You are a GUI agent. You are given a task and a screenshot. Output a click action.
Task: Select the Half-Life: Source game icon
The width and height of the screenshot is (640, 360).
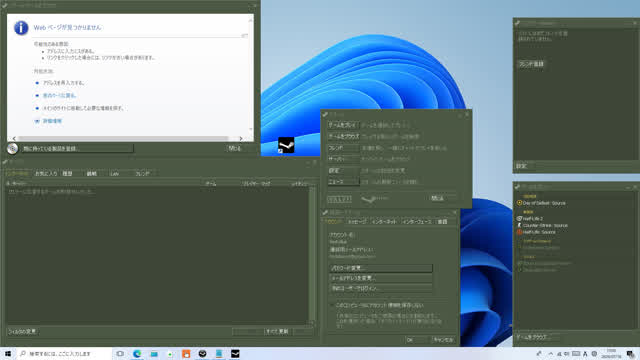pyautogui.click(x=519, y=232)
